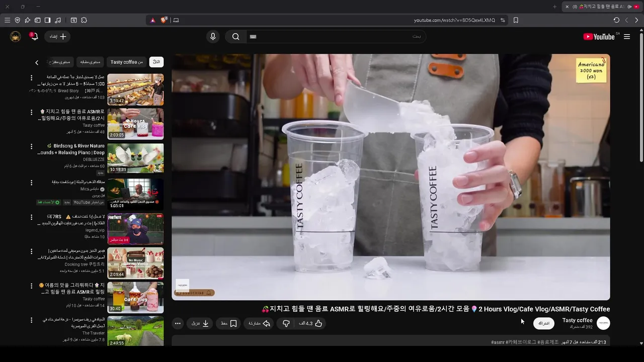Click the Brave Rewards triangle icon
This screenshot has width=644, height=362.
(153, 20)
